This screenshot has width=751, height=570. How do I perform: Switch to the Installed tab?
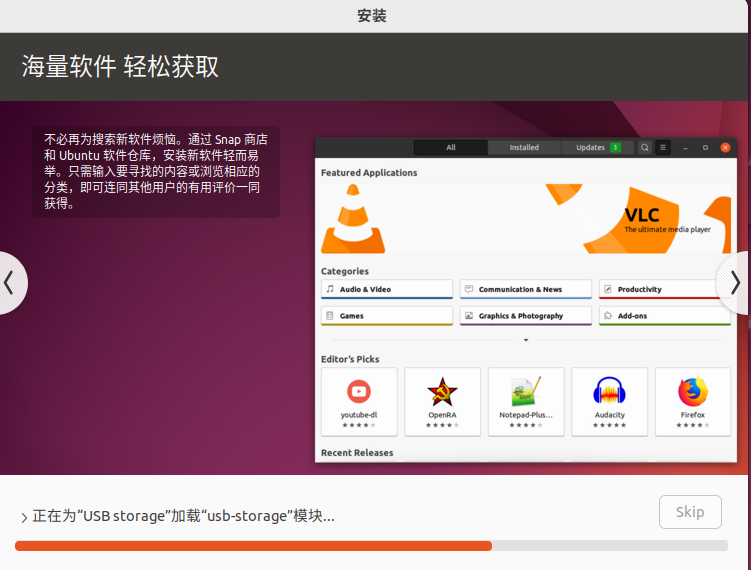pos(524,148)
